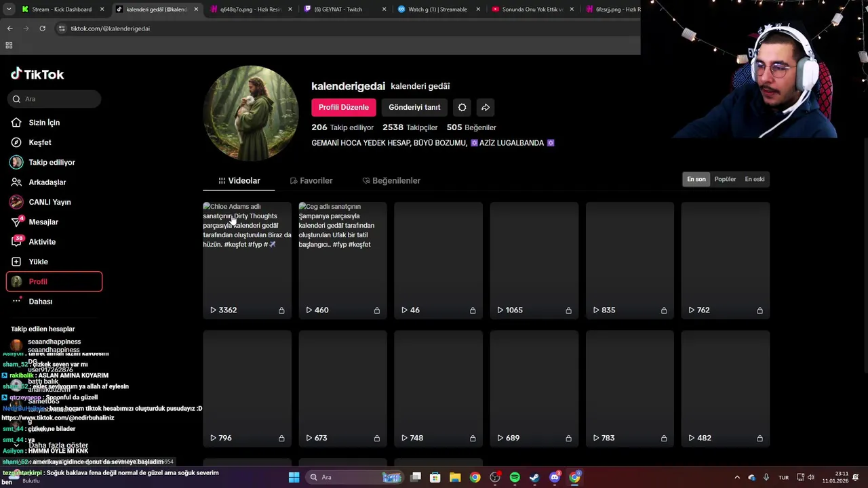Open the video with 3362 views
Image resolution: width=868 pixels, height=488 pixels.
tap(247, 260)
